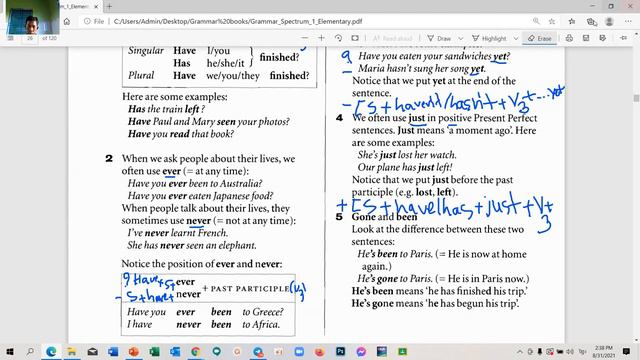Screen dimensions: 640x360
Task: Open PowerPoint from taskbar
Action: [134, 351]
